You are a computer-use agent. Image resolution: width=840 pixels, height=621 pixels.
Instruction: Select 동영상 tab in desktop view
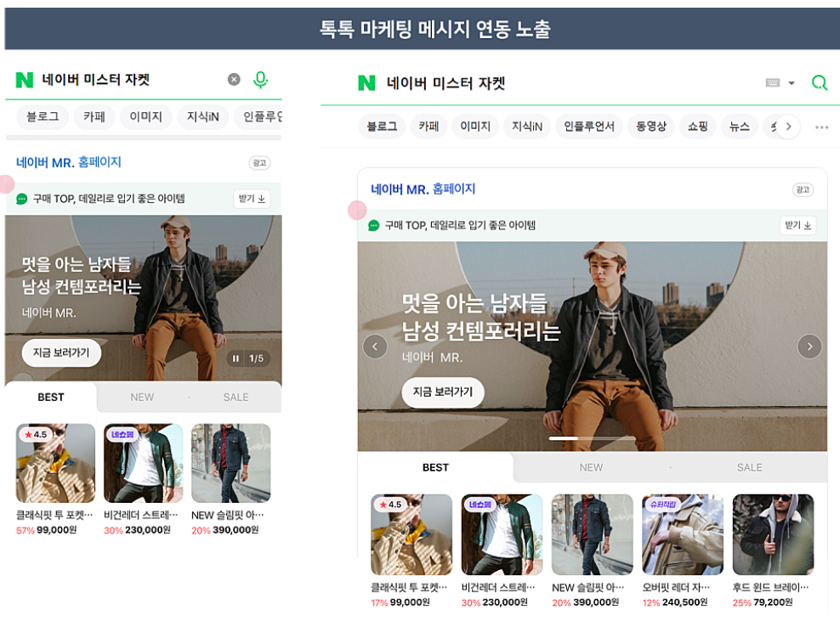point(651,127)
